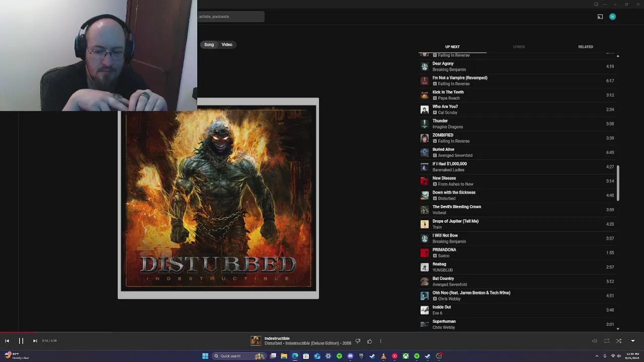
Task: Skip to the next track
Action: pyautogui.click(x=35, y=341)
